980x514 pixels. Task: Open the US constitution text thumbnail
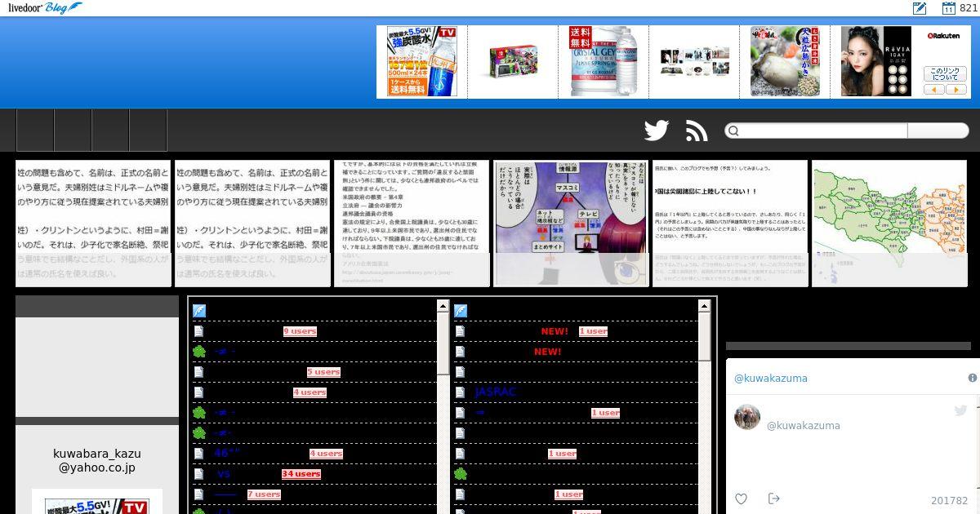coord(412,224)
